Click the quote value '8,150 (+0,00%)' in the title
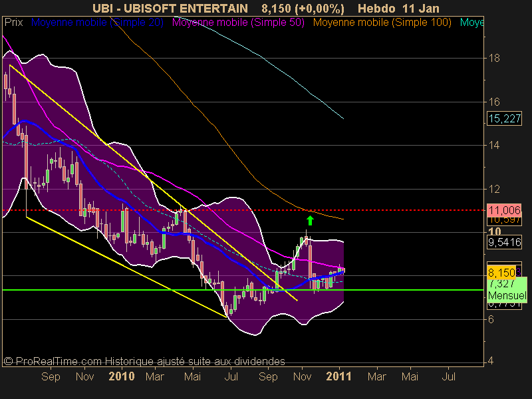The width and height of the screenshot is (532, 399). pyautogui.click(x=303, y=8)
